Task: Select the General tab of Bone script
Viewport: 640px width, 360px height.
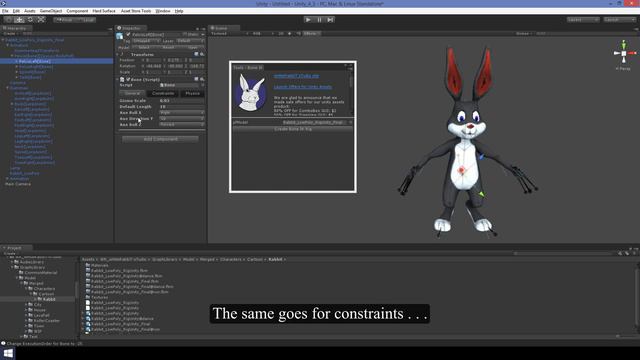Action: tap(133, 93)
